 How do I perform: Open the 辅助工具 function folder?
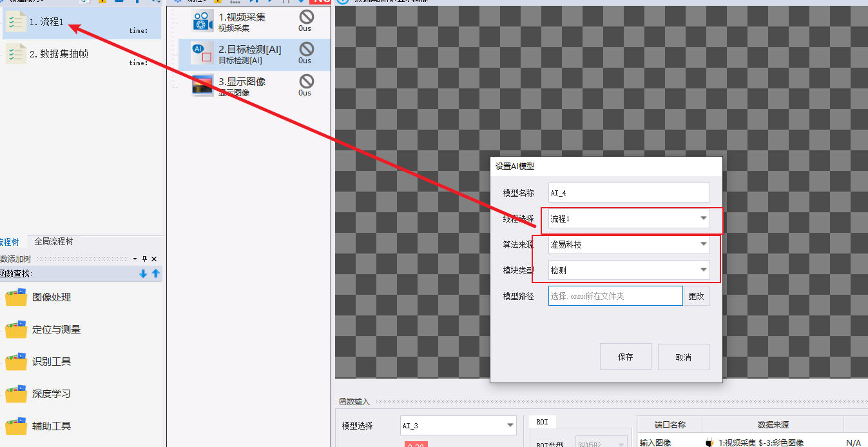39,426
